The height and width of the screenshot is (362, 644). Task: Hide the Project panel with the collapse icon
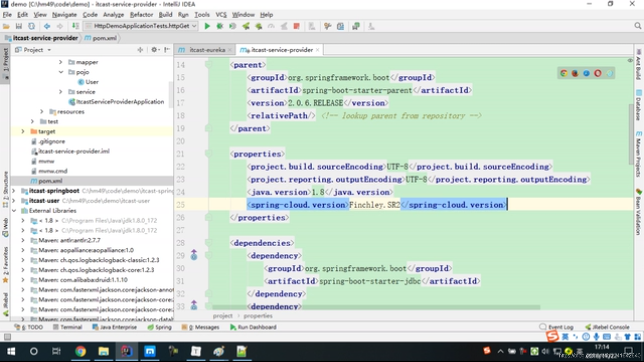tap(167, 50)
